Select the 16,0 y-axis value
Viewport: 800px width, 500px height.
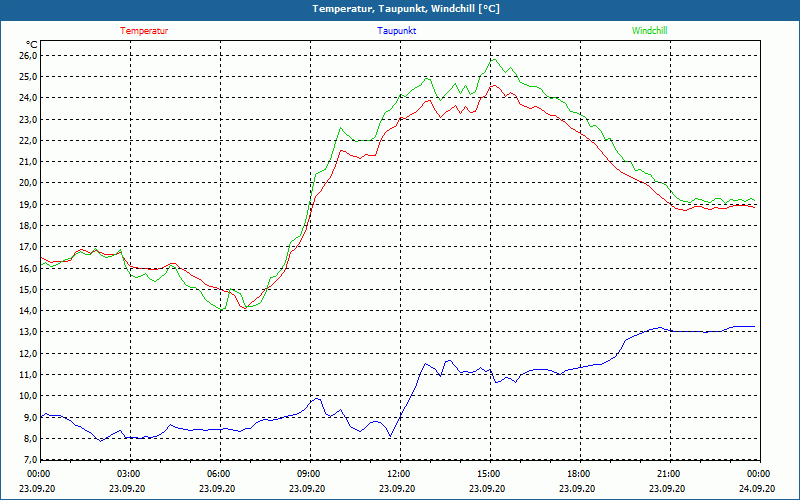click(x=28, y=268)
